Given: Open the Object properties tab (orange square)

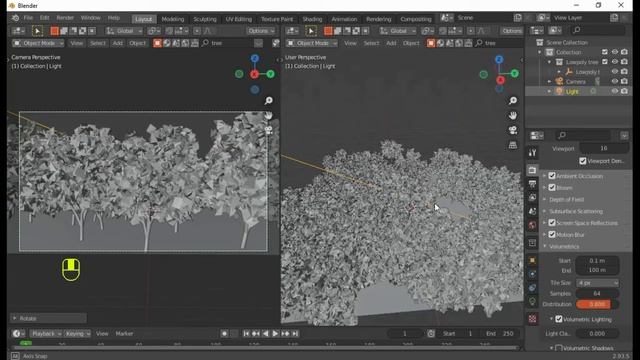Looking at the screenshot, I should pos(532,260).
